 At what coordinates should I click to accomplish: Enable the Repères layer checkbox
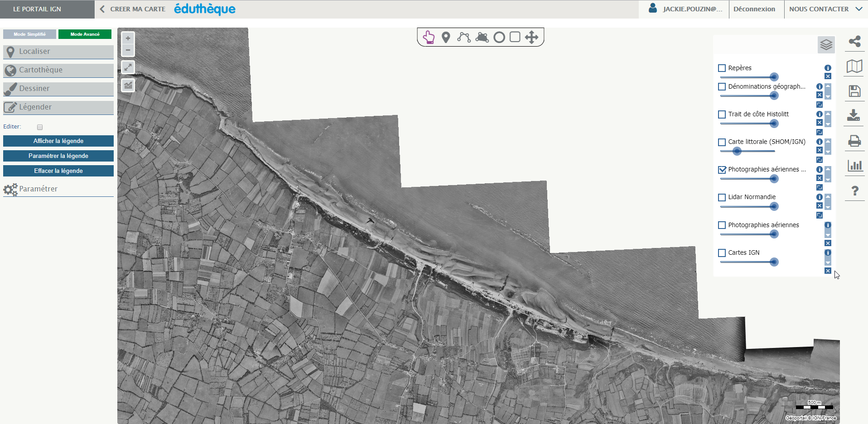pyautogui.click(x=722, y=68)
